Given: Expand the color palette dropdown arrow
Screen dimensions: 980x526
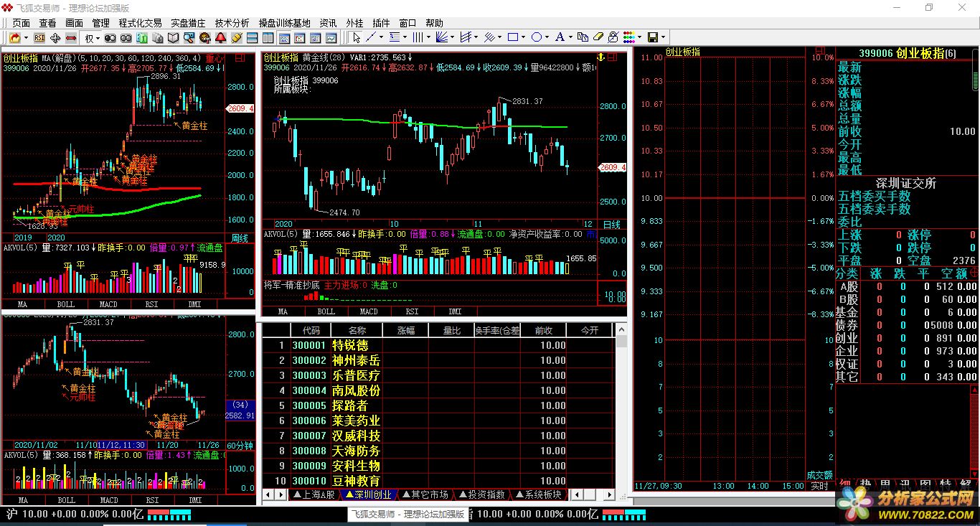Looking at the screenshot, I should [x=639, y=37].
